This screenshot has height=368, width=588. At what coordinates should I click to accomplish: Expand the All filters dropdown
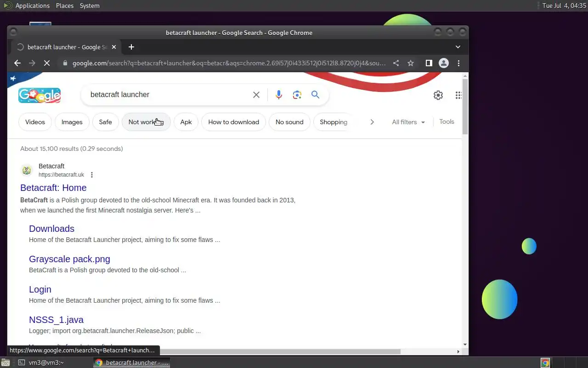click(408, 122)
